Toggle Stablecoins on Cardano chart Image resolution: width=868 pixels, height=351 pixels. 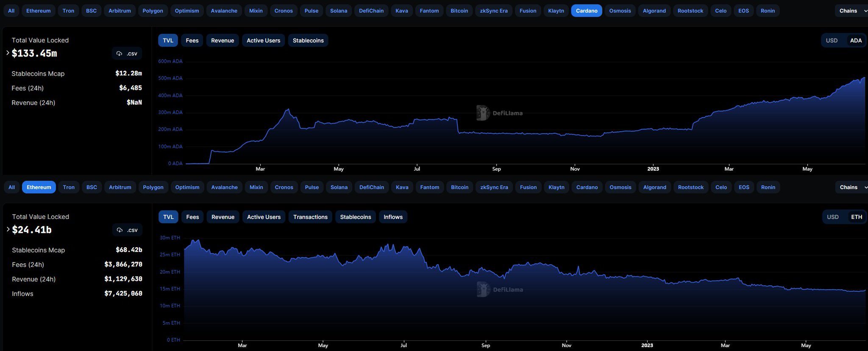[308, 40]
